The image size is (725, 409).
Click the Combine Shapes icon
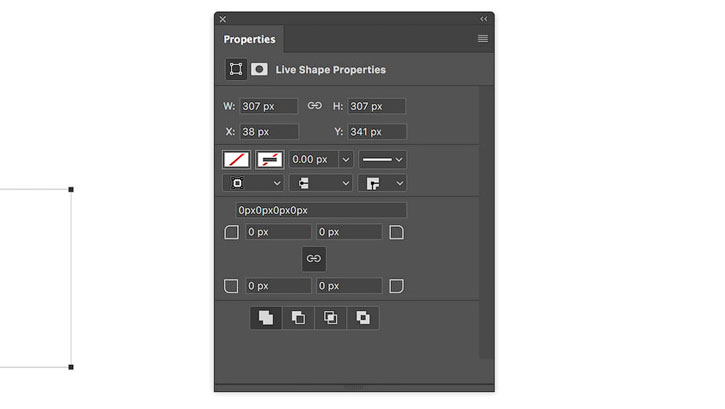point(266,317)
